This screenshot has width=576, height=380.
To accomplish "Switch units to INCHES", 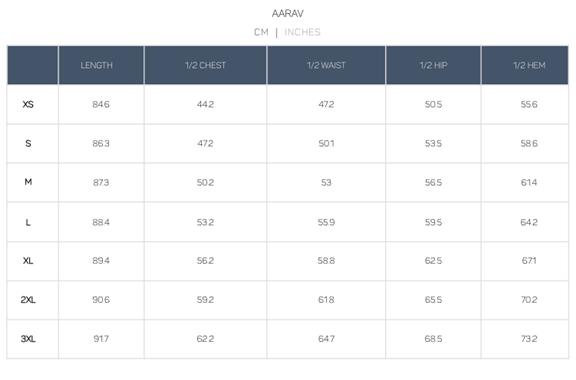I will [302, 32].
